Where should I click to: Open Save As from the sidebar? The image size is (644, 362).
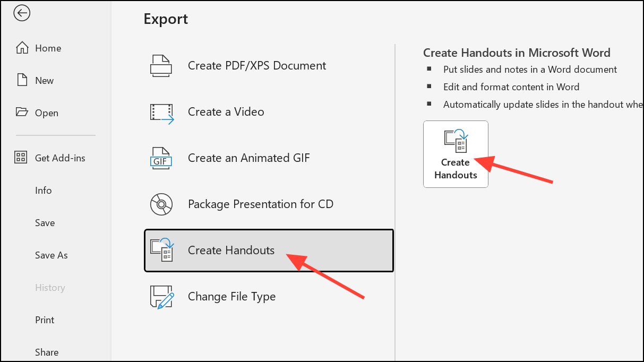tap(51, 255)
